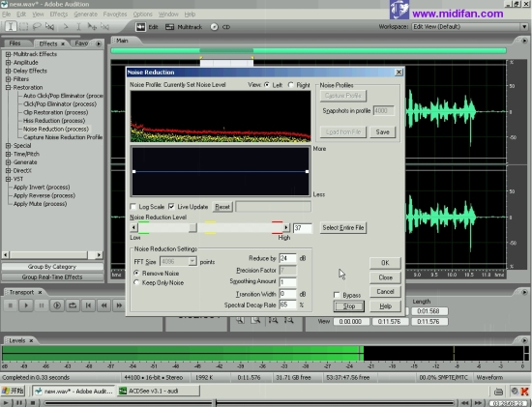Image resolution: width=532 pixels, height=407 pixels.
Task: Collapse the Restoration category
Action: [8, 88]
